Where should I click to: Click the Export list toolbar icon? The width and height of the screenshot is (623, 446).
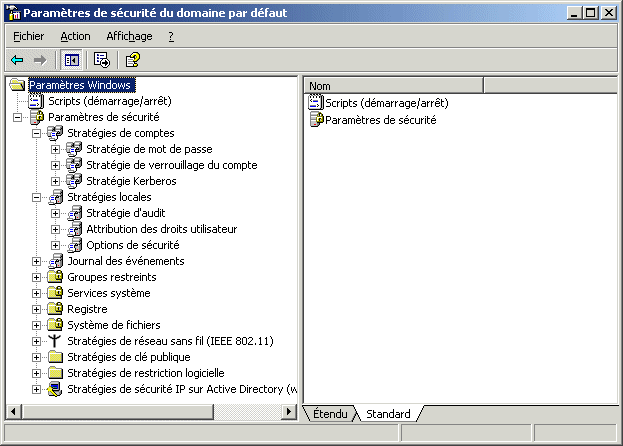click(102, 60)
